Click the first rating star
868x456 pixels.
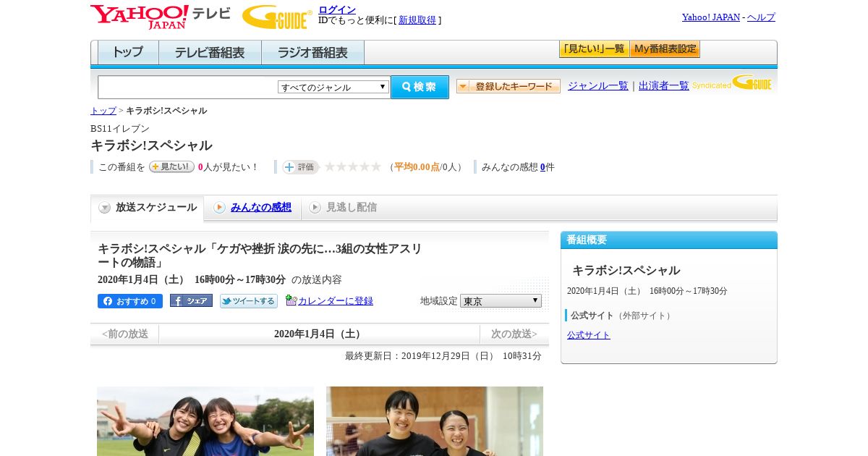(x=330, y=166)
